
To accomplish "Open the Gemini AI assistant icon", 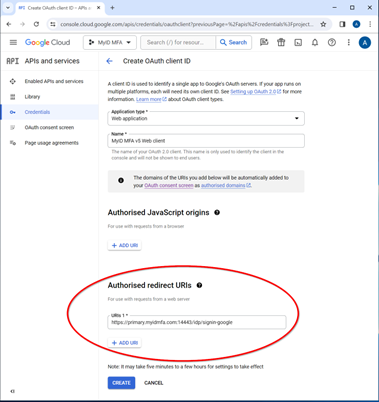I will 264,42.
